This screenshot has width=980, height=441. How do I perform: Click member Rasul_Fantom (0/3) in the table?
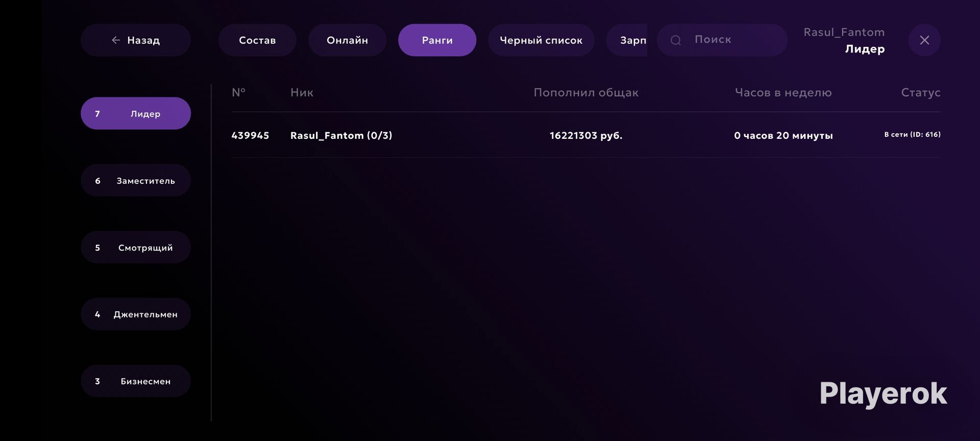click(341, 135)
